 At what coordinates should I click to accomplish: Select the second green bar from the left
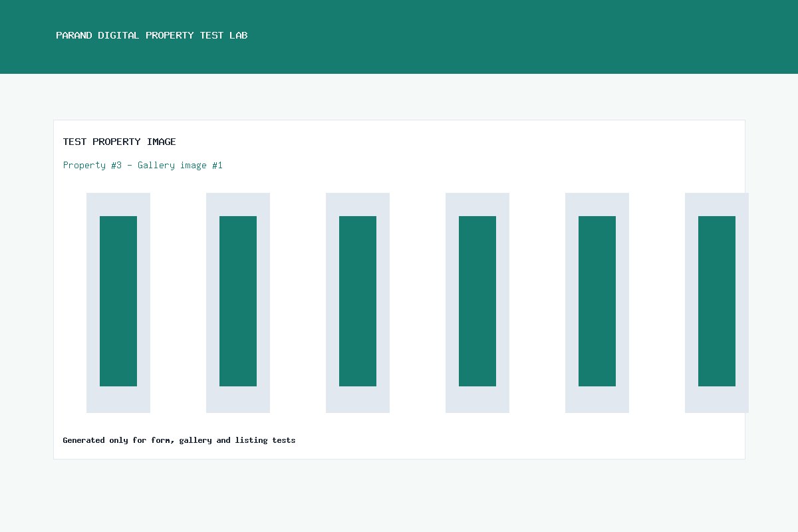(x=238, y=301)
